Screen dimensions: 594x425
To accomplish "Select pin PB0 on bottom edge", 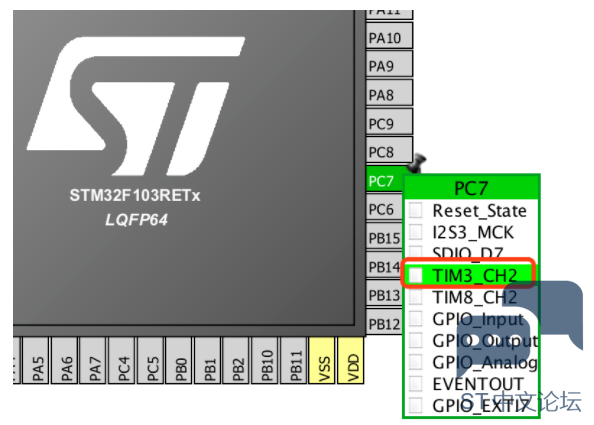I will point(179,360).
